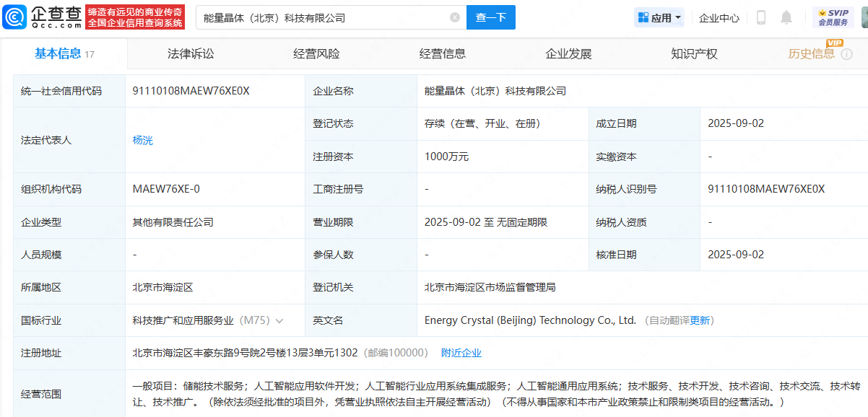Expand the 应用 dropdown menu

(x=659, y=17)
